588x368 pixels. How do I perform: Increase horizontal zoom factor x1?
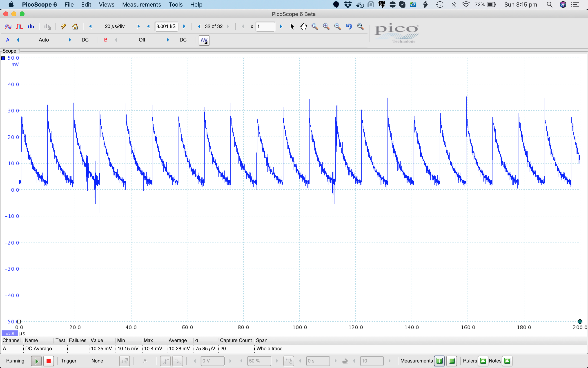point(281,26)
